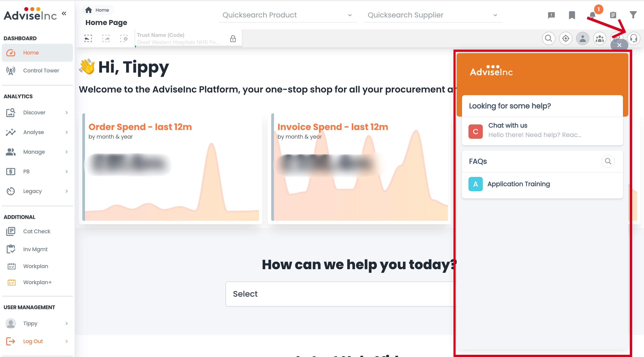644x357 pixels.
Task: Click the feedback message icon
Action: [551, 15]
